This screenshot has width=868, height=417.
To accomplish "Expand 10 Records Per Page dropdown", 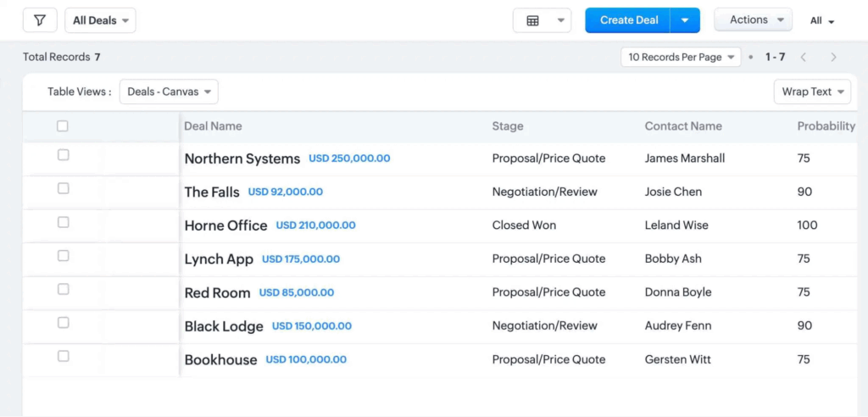I will pyautogui.click(x=681, y=57).
